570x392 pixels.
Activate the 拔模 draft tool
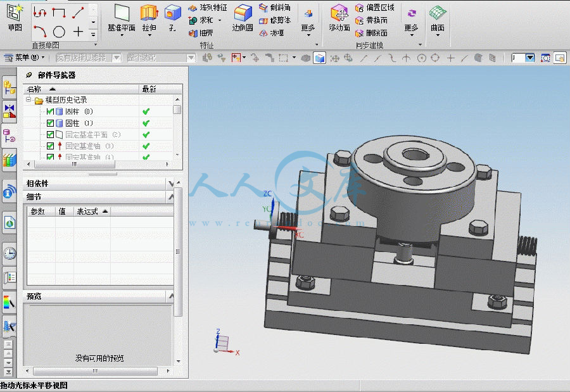click(x=271, y=33)
